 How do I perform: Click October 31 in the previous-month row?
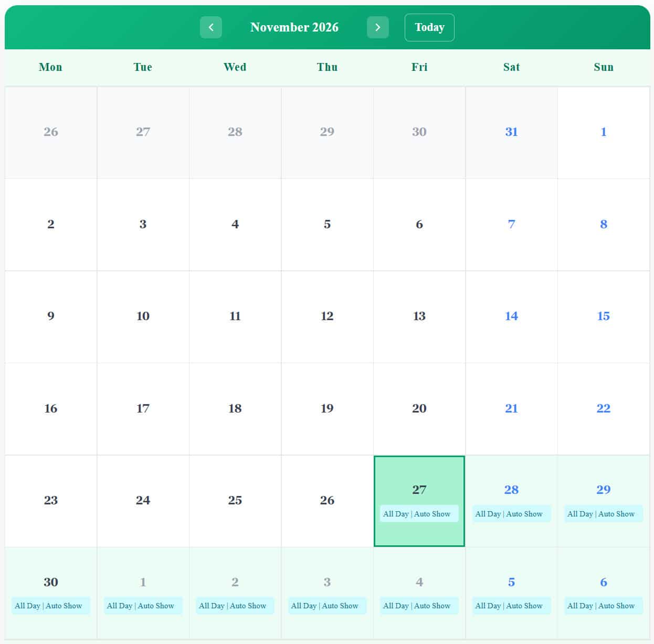click(511, 132)
